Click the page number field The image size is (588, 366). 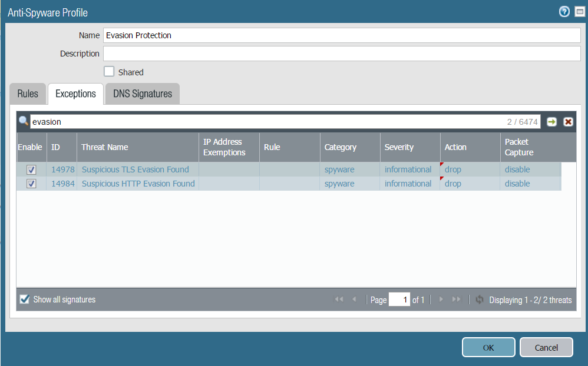click(x=399, y=300)
